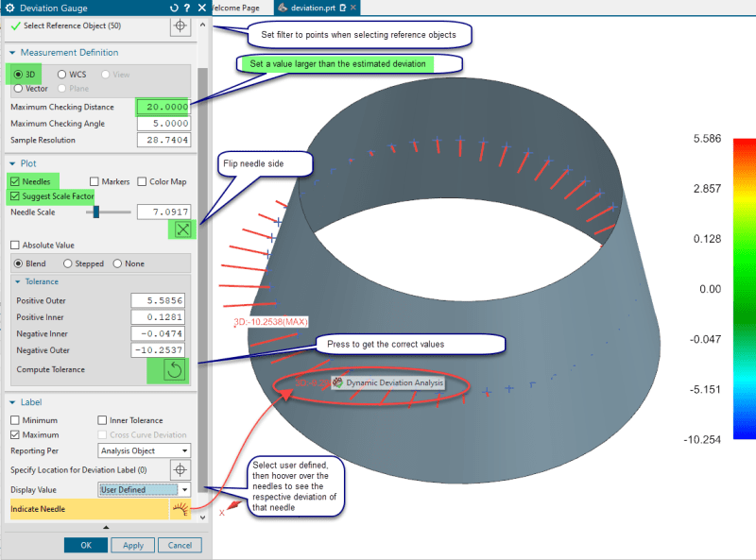Select the Vector measurement radio button

click(18, 88)
